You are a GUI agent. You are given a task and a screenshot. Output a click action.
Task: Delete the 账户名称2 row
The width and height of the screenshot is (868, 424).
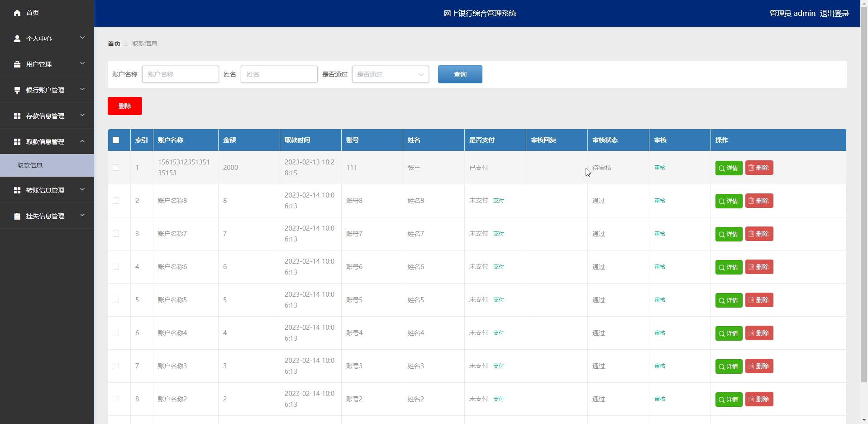pos(759,399)
